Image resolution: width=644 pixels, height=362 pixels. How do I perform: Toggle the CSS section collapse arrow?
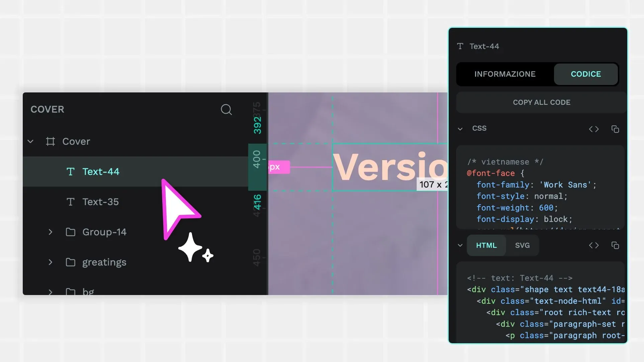tap(460, 128)
